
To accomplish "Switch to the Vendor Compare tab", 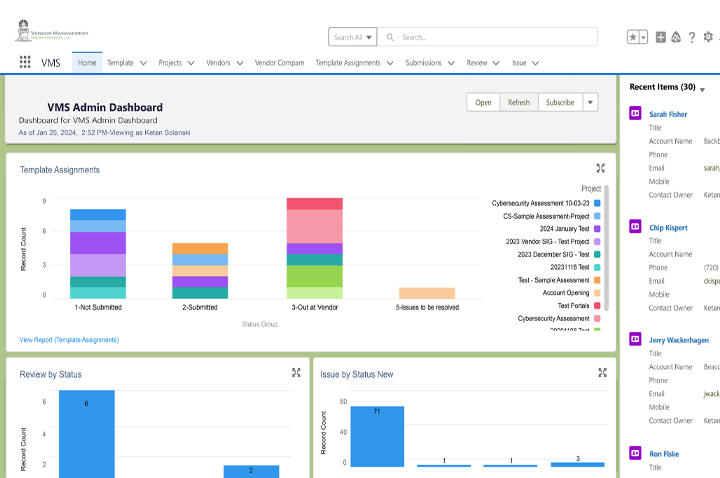I will 279,63.
